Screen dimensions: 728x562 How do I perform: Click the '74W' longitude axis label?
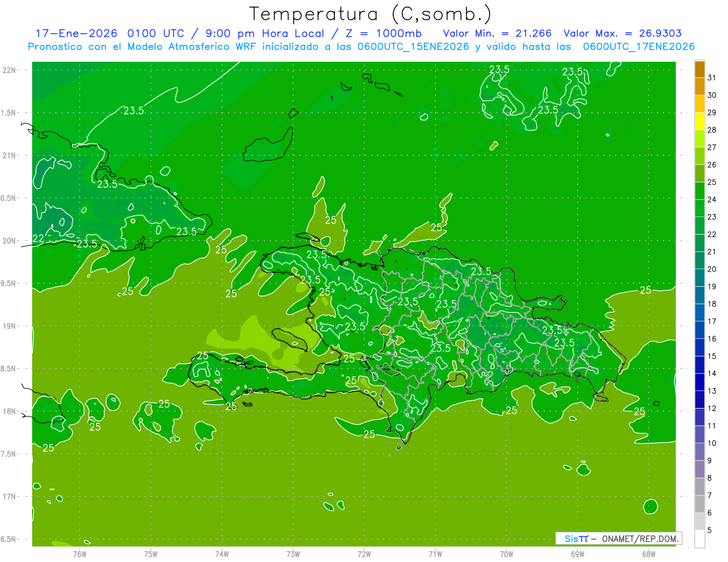222,554
